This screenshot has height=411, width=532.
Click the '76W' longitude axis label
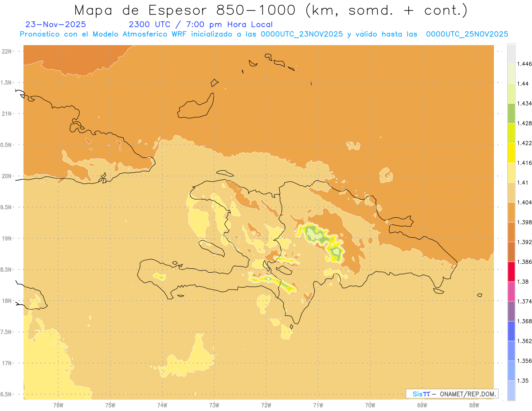(58, 405)
